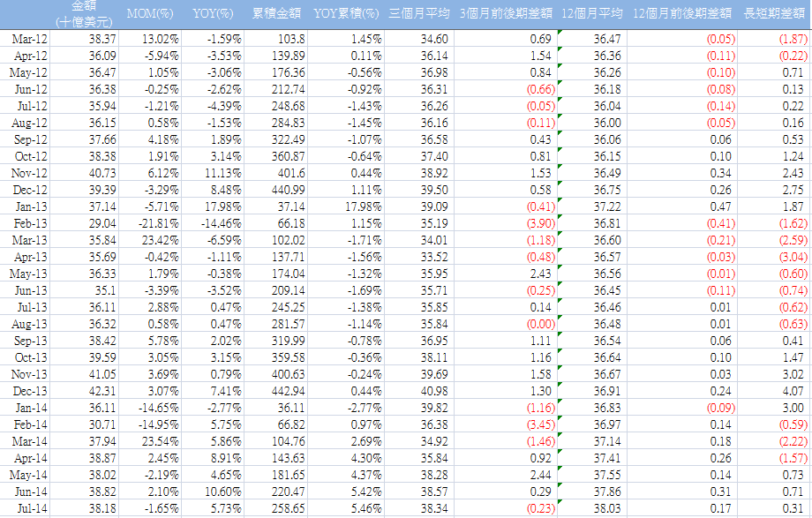This screenshot has height=518, width=812.
Task: Select the 長短期差額 column header
Action: click(774, 13)
